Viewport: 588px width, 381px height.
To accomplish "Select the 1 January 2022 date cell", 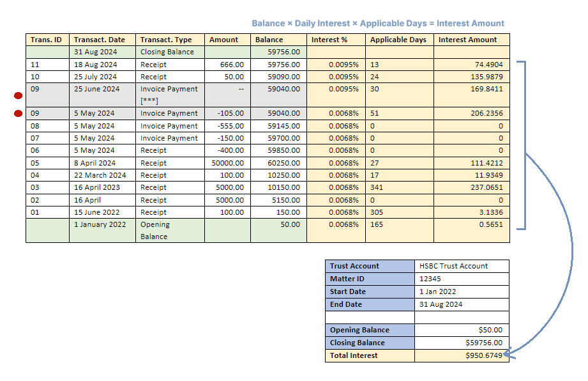I will pos(102,231).
